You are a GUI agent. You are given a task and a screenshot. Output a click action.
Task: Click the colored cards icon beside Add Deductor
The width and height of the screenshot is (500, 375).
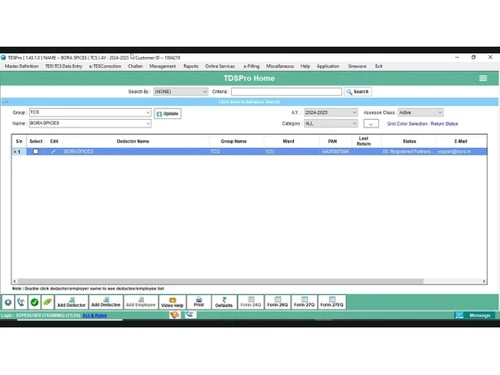click(47, 302)
